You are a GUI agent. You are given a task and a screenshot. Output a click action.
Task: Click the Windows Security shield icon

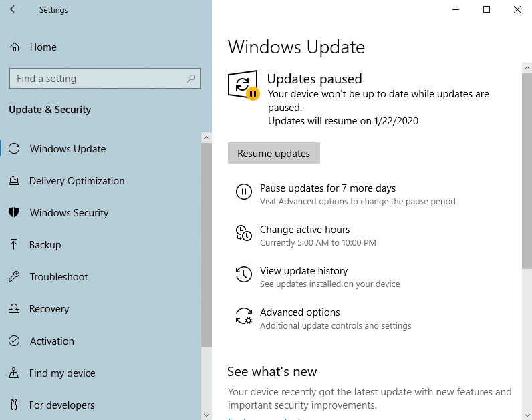(14, 212)
